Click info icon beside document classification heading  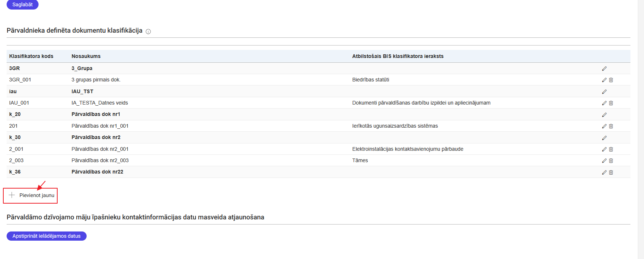148,32
